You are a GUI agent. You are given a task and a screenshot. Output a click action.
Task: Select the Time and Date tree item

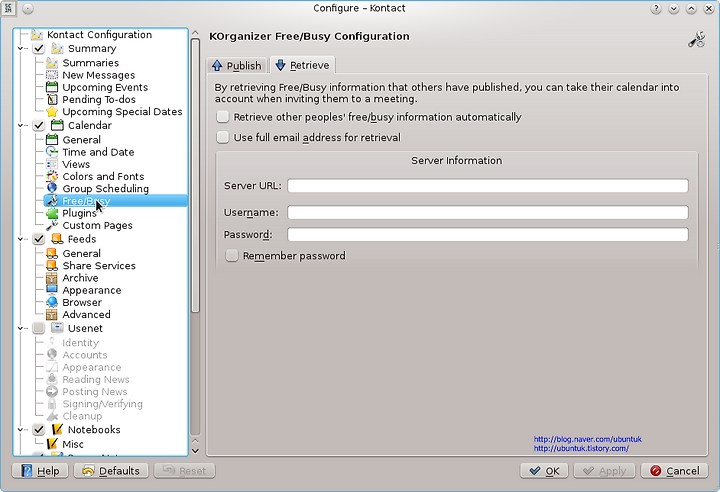click(98, 152)
